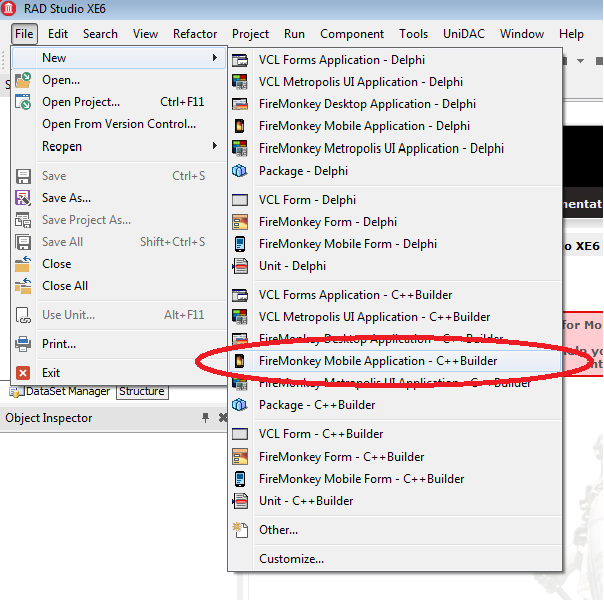604x600 pixels.
Task: Open the File menu
Action: click(24, 34)
